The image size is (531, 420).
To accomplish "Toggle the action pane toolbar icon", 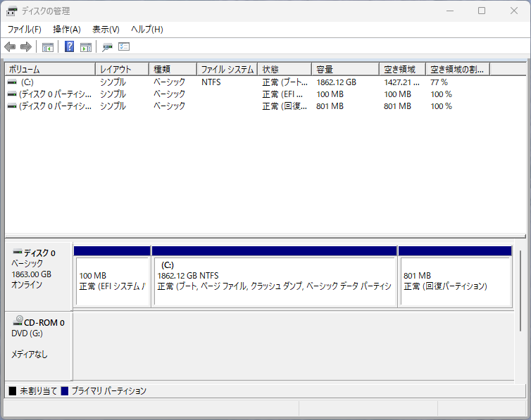I will click(86, 47).
